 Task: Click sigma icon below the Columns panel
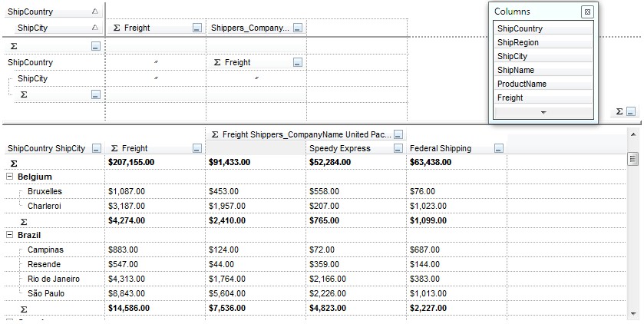point(619,112)
